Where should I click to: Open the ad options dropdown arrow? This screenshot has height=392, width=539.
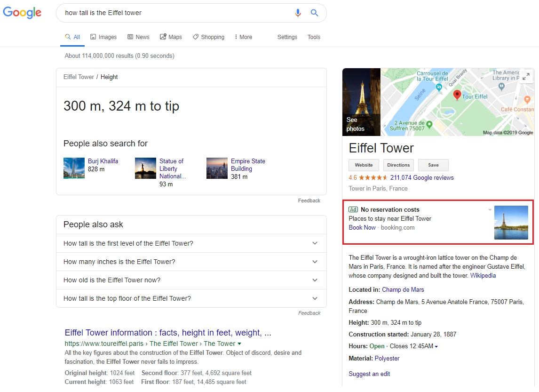point(490,209)
